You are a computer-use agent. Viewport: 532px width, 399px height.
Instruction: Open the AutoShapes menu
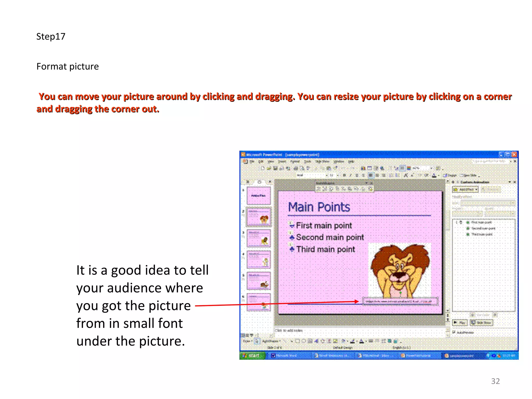[x=271, y=341]
